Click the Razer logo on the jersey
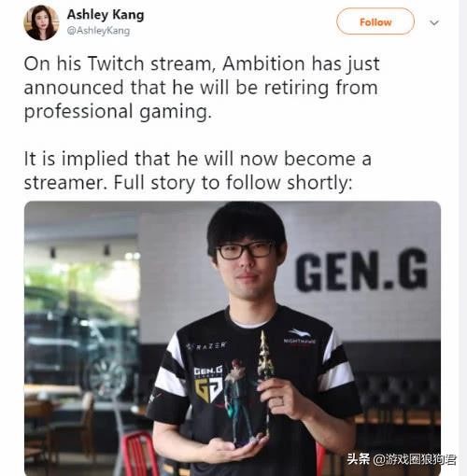 (206, 346)
